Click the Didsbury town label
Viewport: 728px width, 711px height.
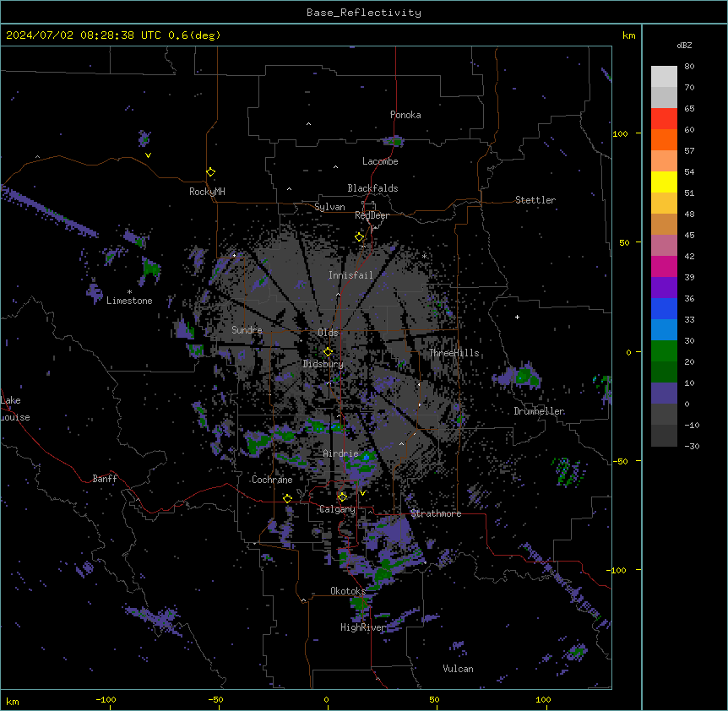[x=323, y=364]
